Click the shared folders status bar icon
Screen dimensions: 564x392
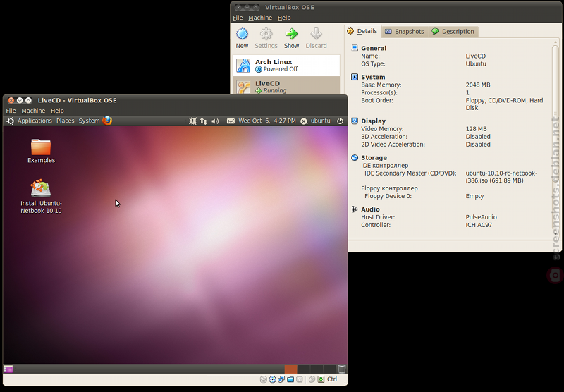tap(290, 379)
